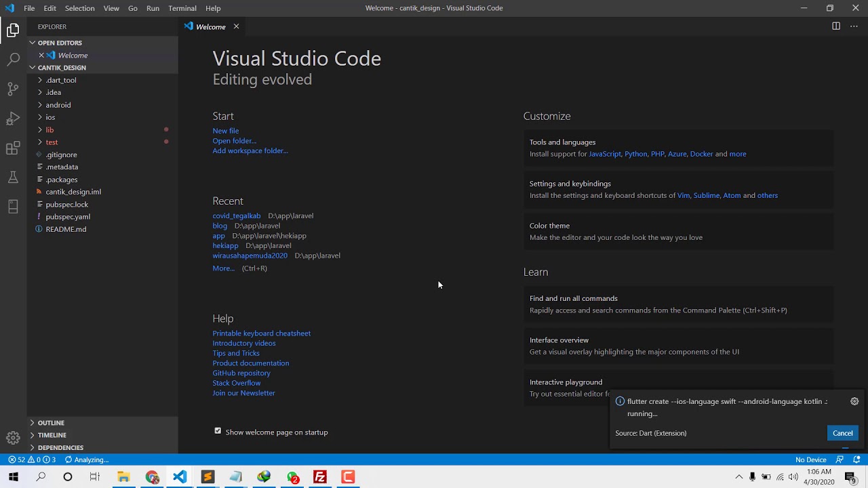The image size is (868, 488).
Task: Open Windows taskbar search
Action: pyautogui.click(x=41, y=477)
